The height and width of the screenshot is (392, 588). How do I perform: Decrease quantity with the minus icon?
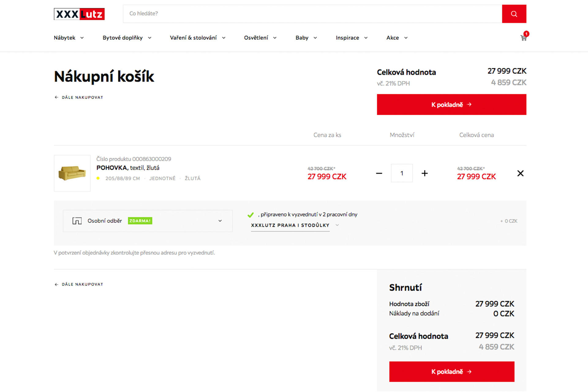pyautogui.click(x=379, y=173)
